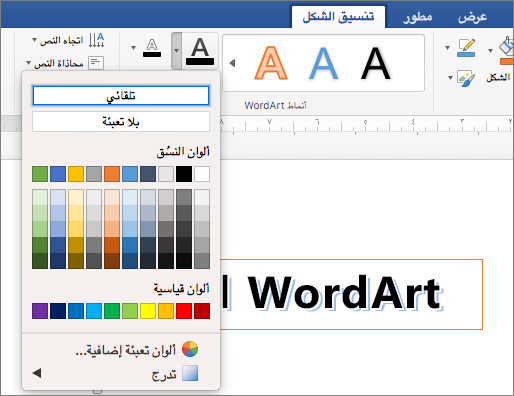
Task: Pick the black theme color swatch
Action: 184,174
